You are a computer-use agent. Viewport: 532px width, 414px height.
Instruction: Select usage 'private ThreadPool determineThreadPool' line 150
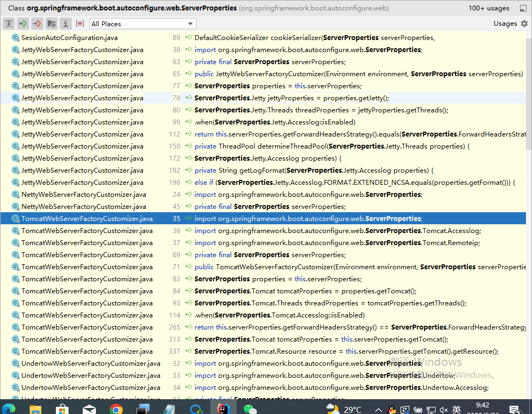pyautogui.click(x=332, y=146)
